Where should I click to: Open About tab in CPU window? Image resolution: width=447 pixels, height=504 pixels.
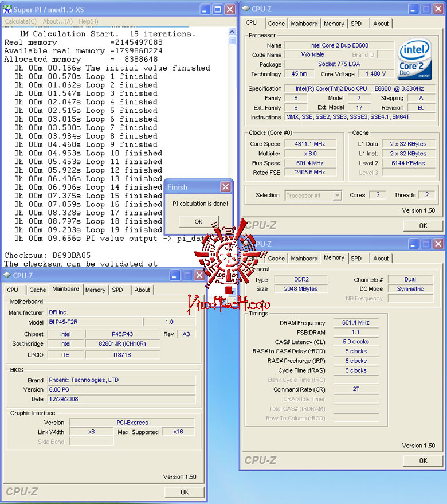(x=381, y=24)
